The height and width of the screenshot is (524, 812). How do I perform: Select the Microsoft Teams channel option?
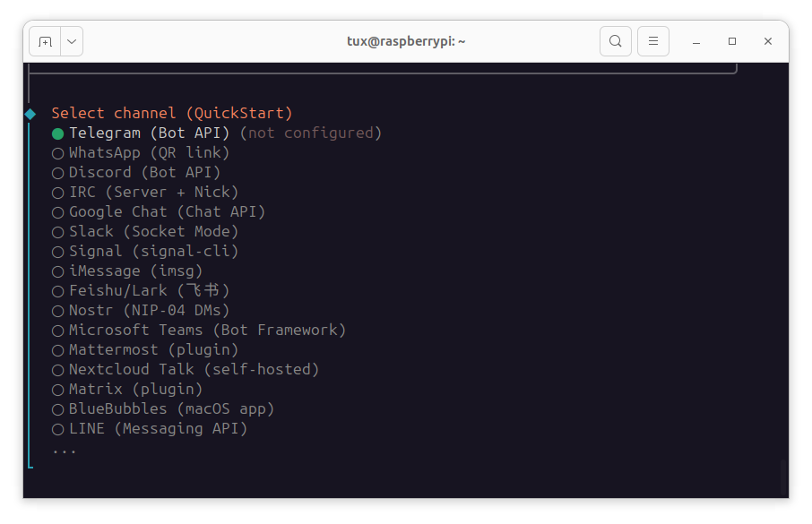[x=58, y=331]
